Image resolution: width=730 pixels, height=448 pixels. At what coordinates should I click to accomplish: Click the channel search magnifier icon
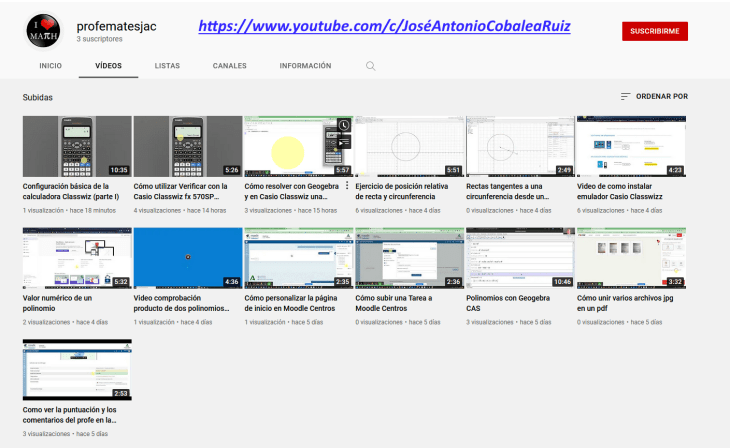(370, 66)
